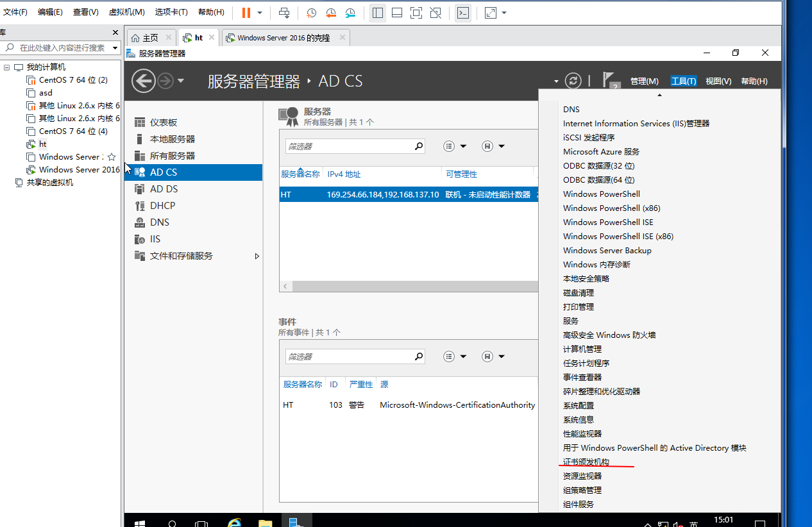
Task: Click the Server Manager forward arrow
Action: click(165, 81)
